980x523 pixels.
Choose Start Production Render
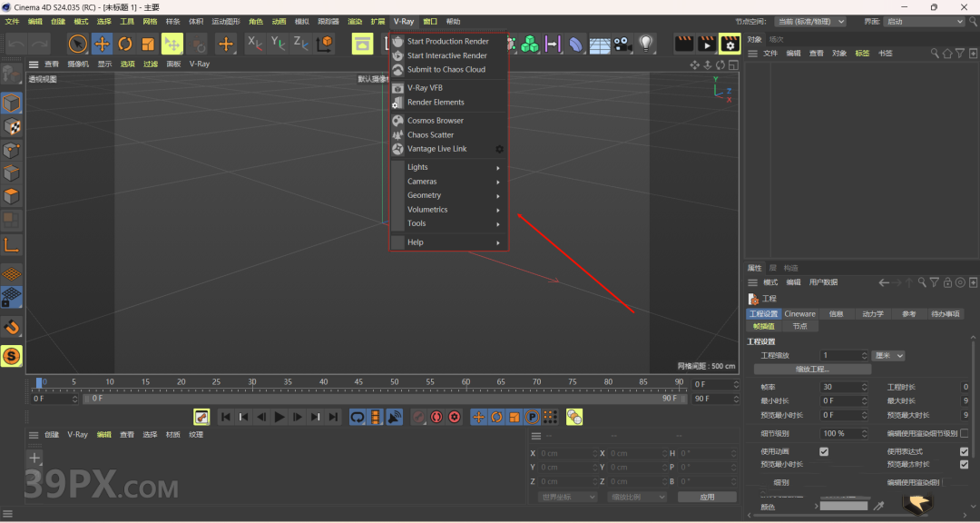coord(448,41)
